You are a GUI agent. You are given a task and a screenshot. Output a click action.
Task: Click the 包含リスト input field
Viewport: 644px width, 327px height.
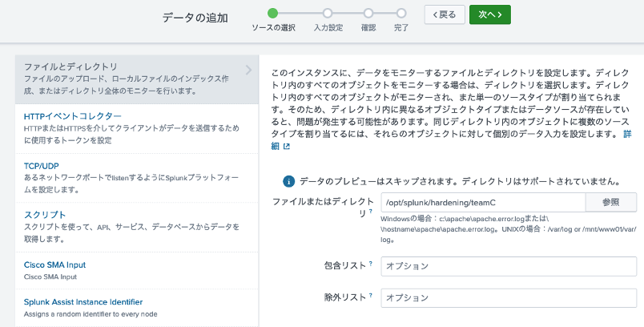tap(509, 266)
